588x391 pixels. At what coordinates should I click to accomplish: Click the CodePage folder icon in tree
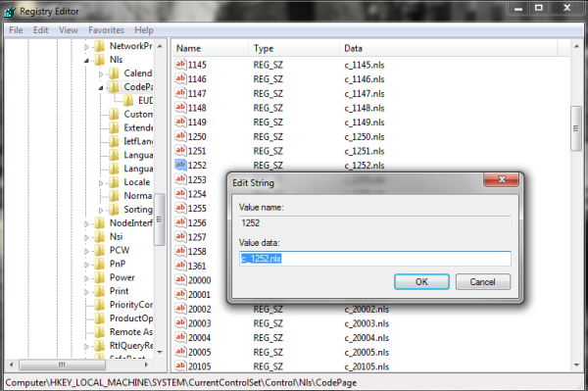(114, 87)
